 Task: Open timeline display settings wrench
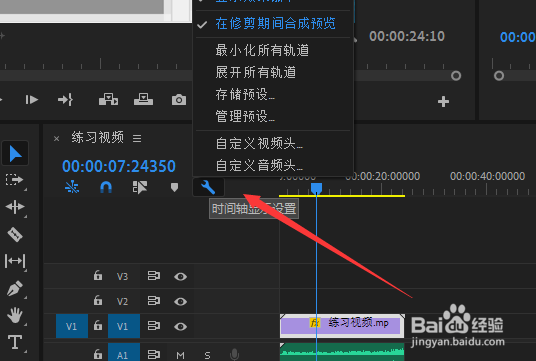tap(208, 187)
